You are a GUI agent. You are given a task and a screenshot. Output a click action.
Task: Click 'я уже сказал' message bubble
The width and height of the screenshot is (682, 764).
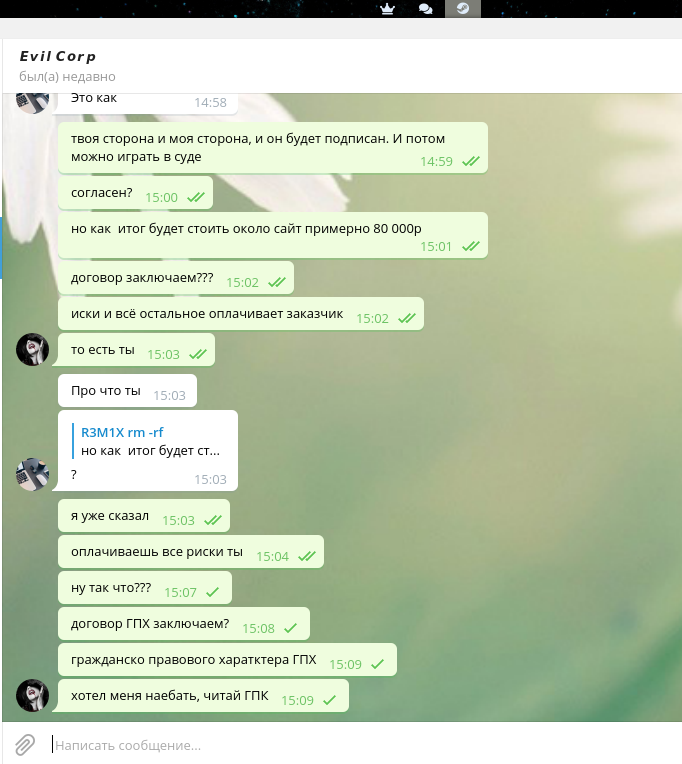[144, 516]
